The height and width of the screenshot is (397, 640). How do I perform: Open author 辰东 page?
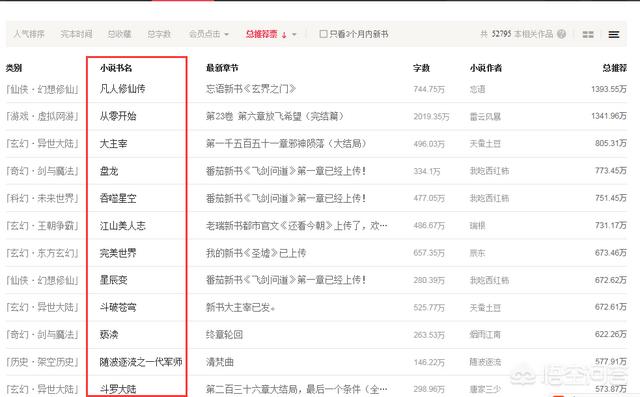pyautogui.click(x=478, y=253)
